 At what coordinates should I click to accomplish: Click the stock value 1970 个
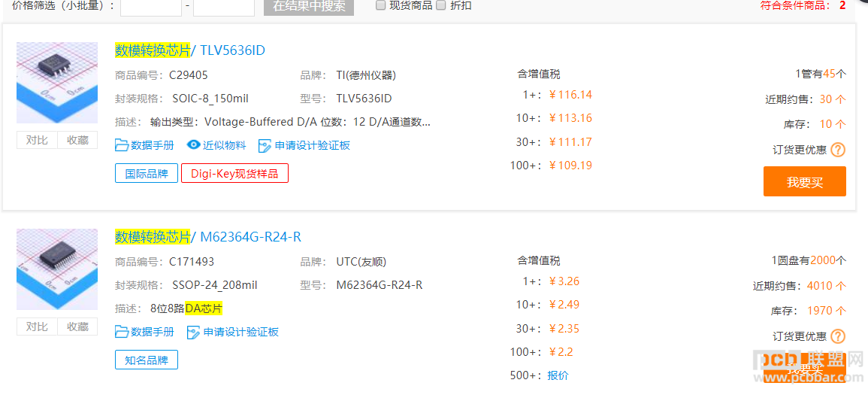[x=827, y=311]
